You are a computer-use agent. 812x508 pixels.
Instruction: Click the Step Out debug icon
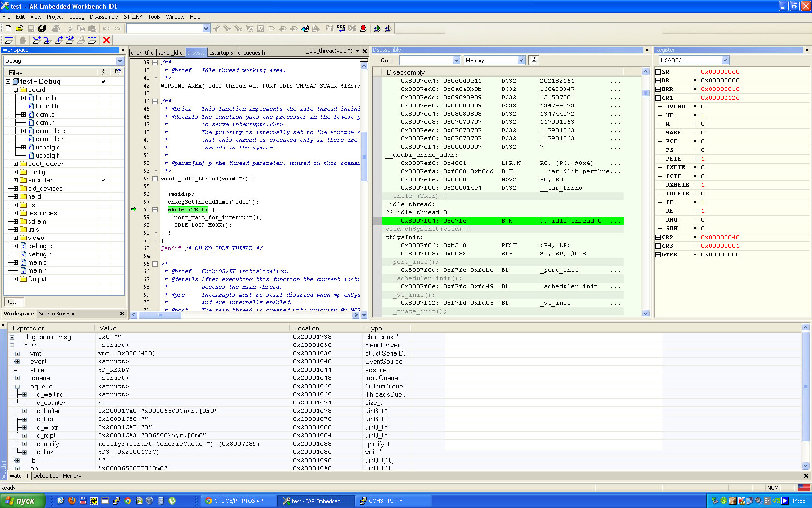(x=59, y=40)
